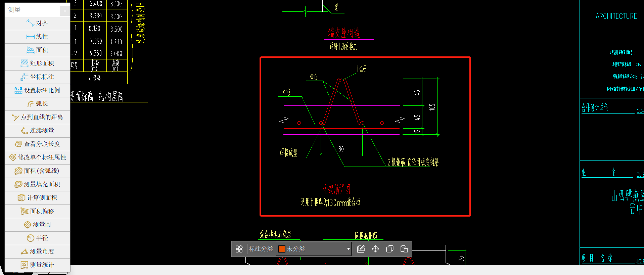Click the 测量 panel title
Viewport: 644px width, 275px height.
pyautogui.click(x=14, y=10)
